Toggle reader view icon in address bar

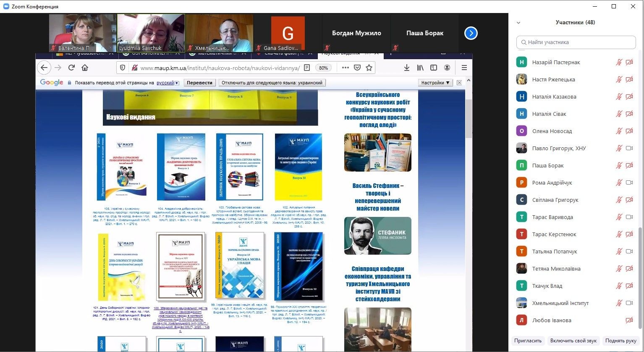pyautogui.click(x=307, y=68)
